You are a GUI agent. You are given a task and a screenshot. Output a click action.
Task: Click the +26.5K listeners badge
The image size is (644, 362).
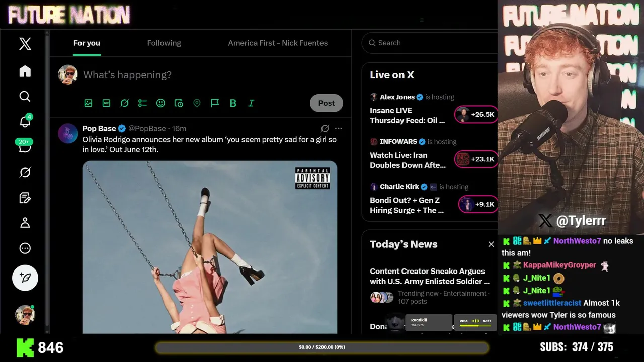pyautogui.click(x=476, y=115)
